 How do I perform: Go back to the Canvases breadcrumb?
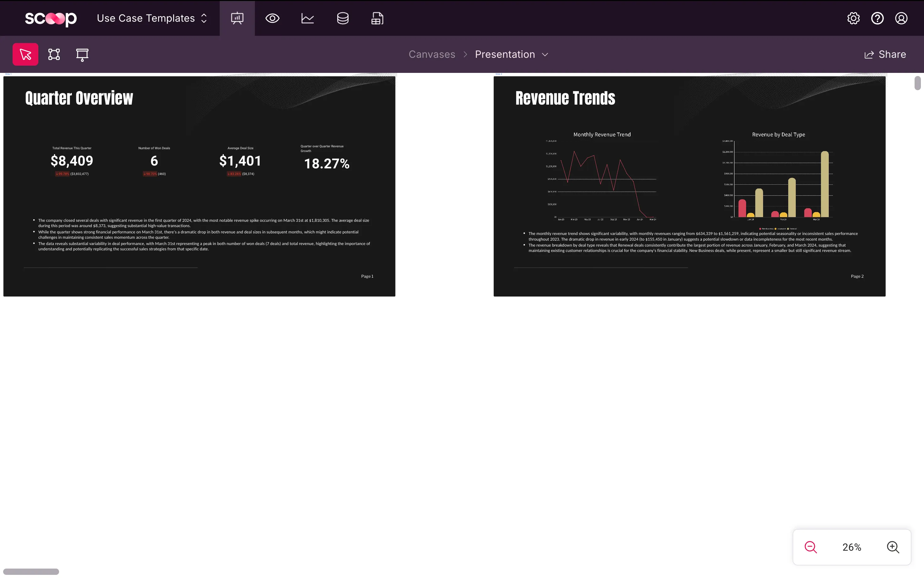[x=432, y=54]
